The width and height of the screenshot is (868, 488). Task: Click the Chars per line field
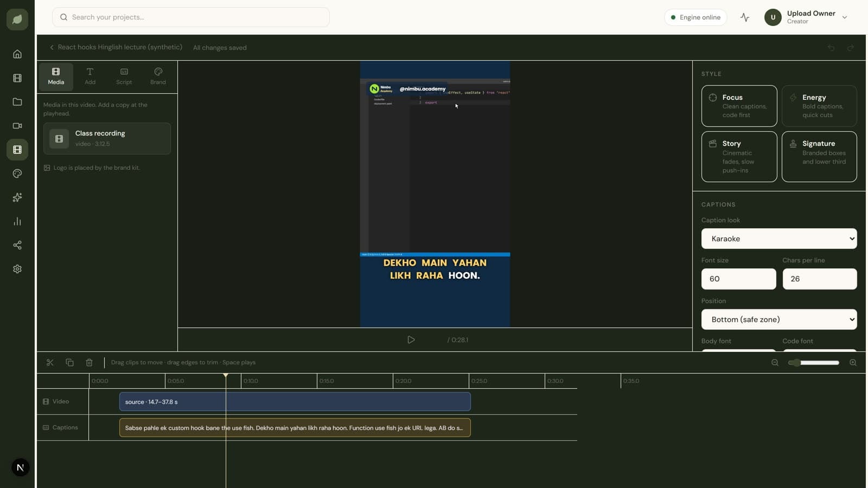[820, 279]
